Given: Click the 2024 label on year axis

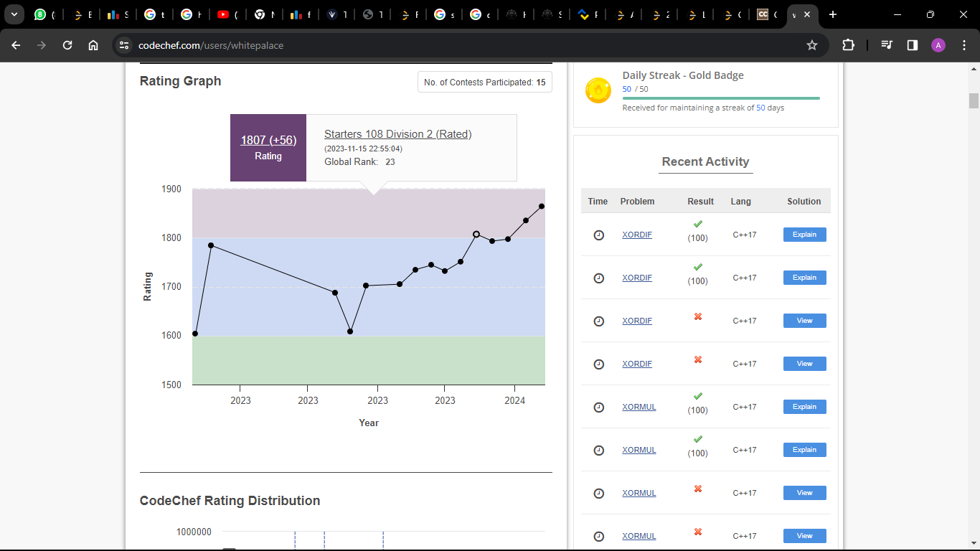Looking at the screenshot, I should point(514,400).
